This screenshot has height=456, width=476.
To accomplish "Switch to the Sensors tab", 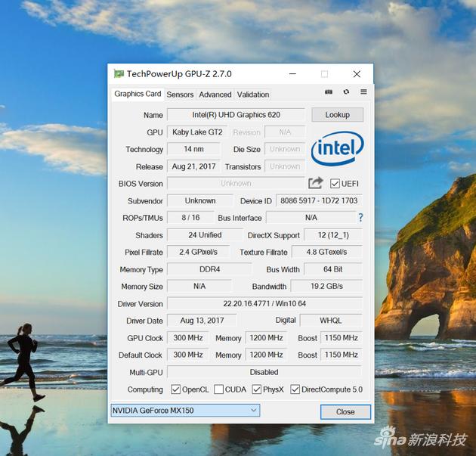I will (x=180, y=95).
